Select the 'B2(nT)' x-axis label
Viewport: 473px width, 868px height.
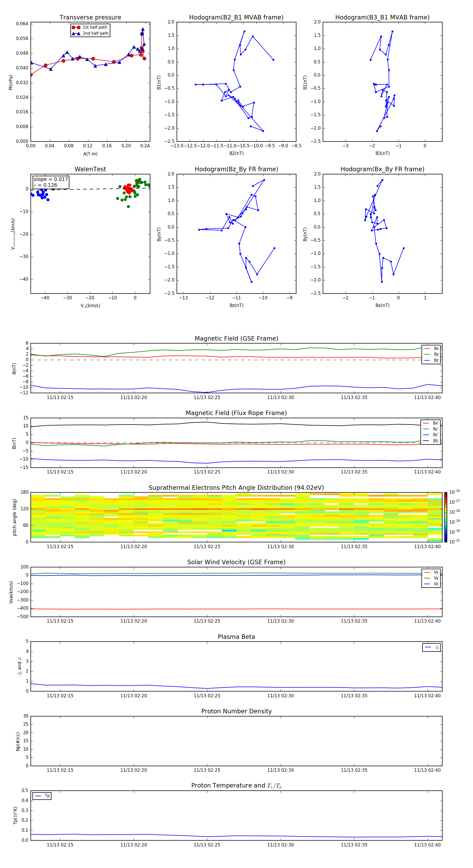(236, 153)
